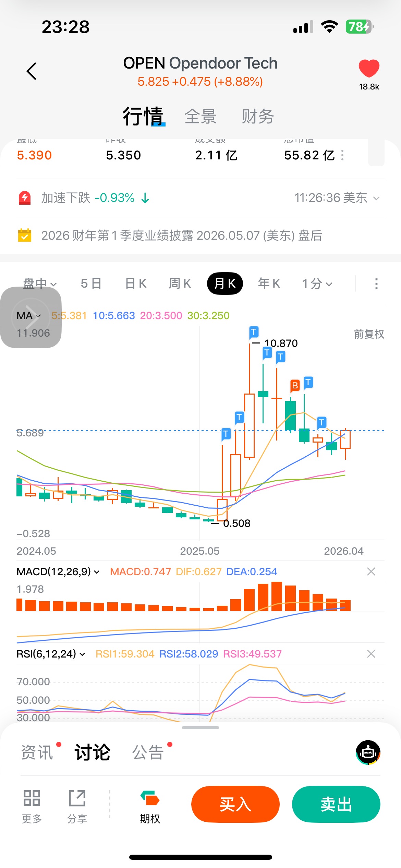
Task: Tap the drag handle above 讨论
Action: (200, 727)
